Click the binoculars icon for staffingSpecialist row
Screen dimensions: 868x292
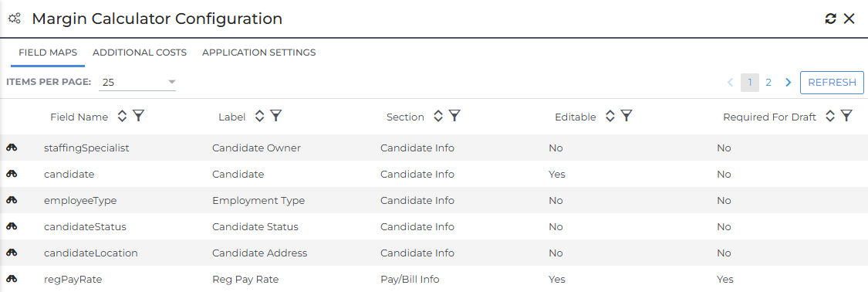coord(12,148)
